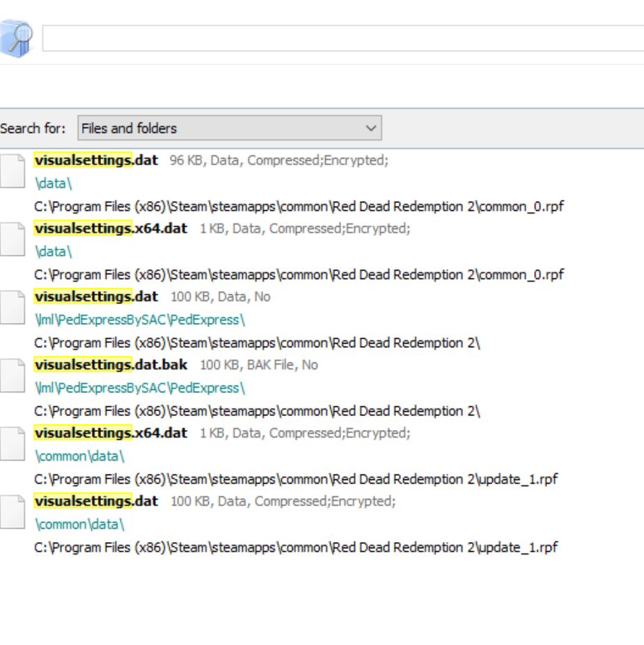
Task: Click file icon of uncompressed 100 KB visualsettings.dat
Action: (x=12, y=308)
